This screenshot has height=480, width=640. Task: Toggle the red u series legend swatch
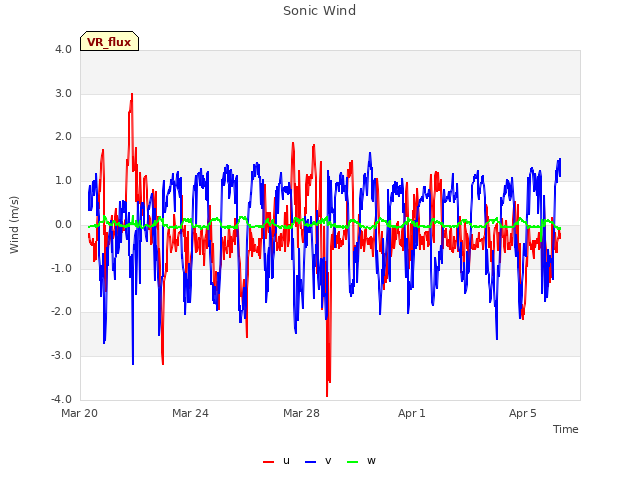pos(268,462)
